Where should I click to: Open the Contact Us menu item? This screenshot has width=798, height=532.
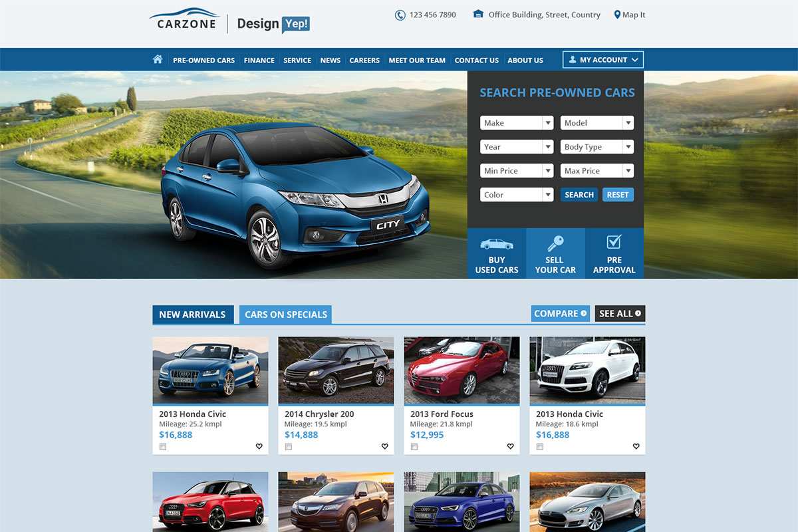coord(477,60)
